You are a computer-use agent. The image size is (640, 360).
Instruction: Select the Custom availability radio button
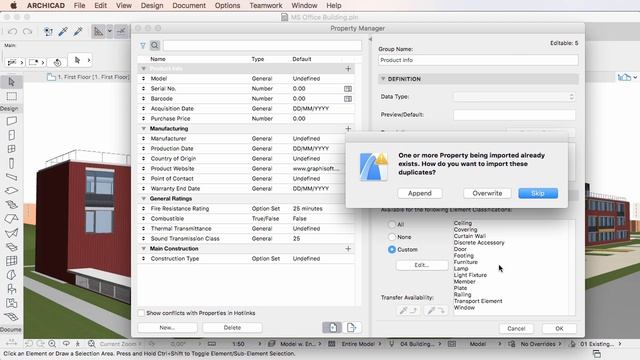pyautogui.click(x=392, y=249)
